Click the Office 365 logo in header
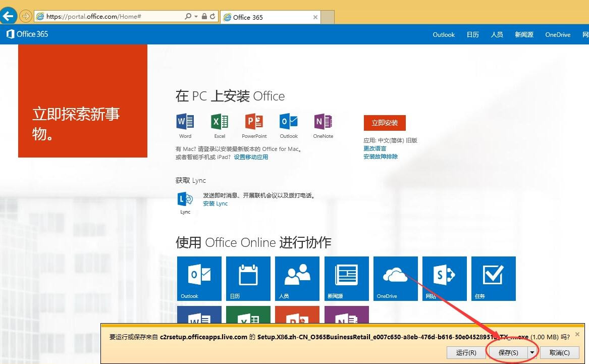Screen dimensions: 589x364 click(27, 34)
